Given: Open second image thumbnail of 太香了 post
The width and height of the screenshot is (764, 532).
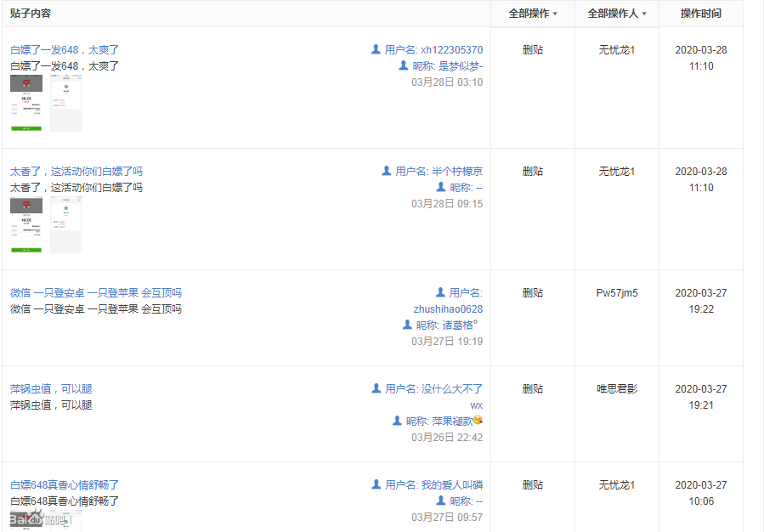Looking at the screenshot, I should tap(66, 224).
